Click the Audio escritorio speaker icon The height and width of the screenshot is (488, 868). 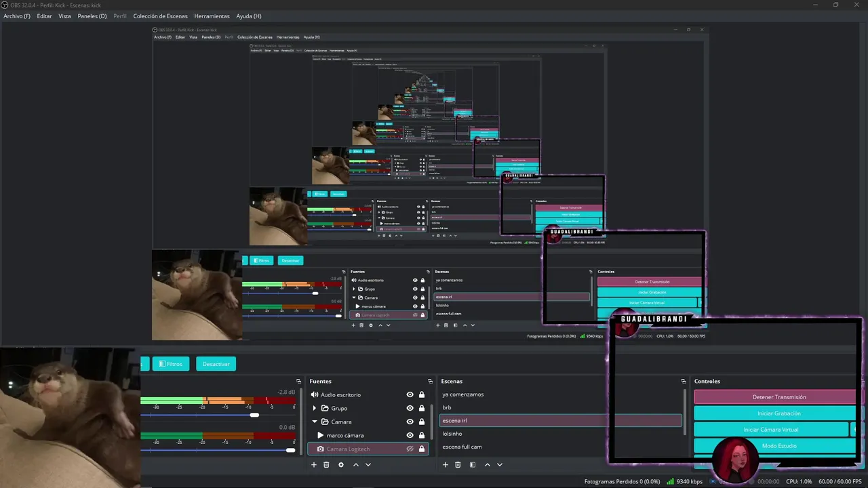(x=314, y=394)
